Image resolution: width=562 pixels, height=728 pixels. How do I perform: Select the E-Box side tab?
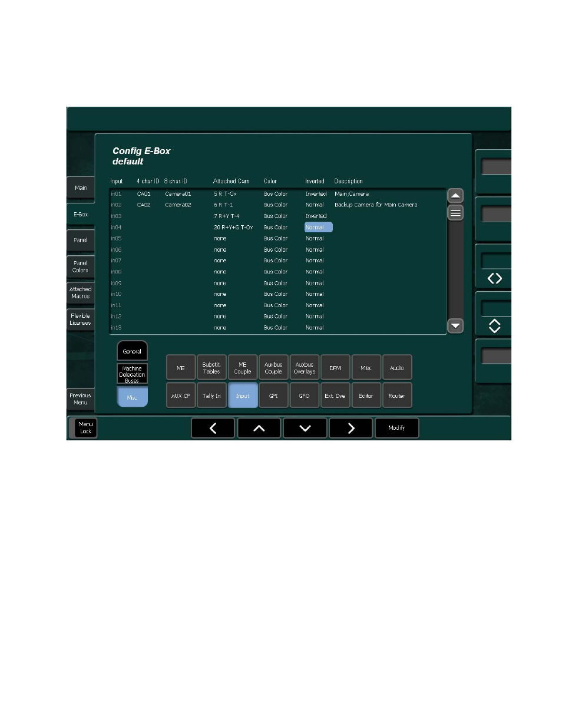81,215
